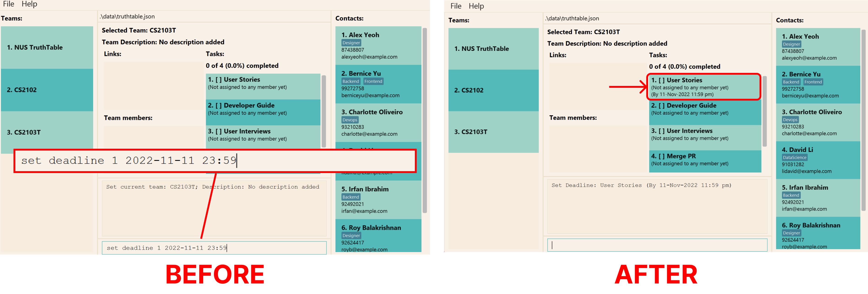Select Irfan Ibrahim contact in AFTER window
Image resolution: width=868 pixels, height=294 pixels.
(818, 198)
